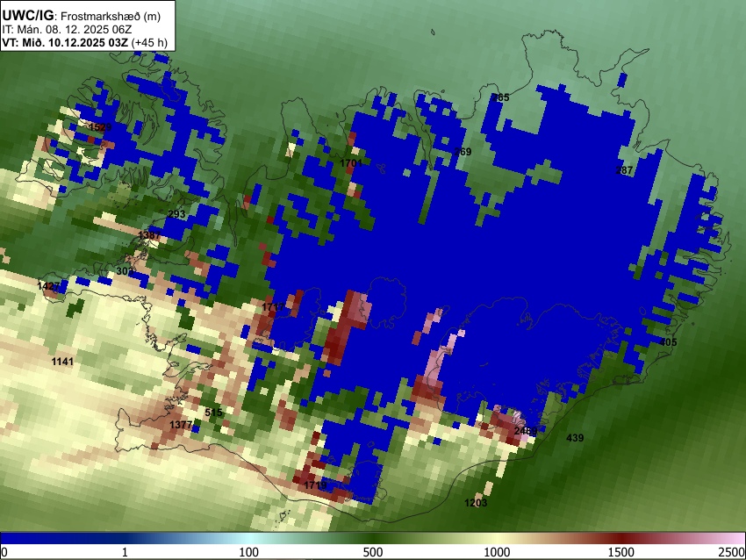
Task: Click the map value 293
Action: (176, 214)
